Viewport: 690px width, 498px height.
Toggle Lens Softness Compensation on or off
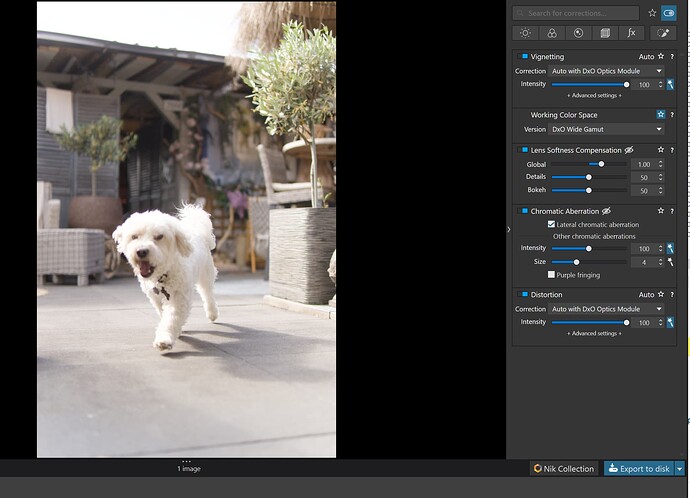[x=525, y=150]
